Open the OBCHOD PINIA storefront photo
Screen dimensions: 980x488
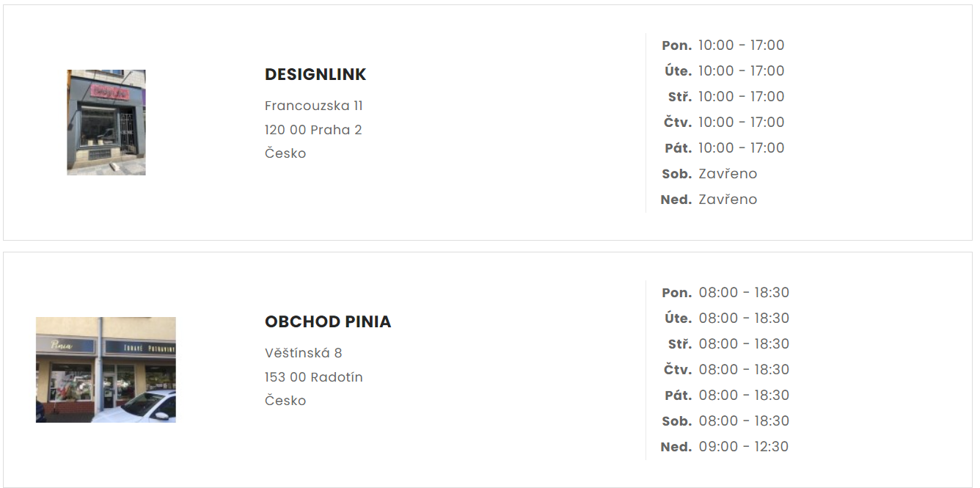[x=106, y=370]
